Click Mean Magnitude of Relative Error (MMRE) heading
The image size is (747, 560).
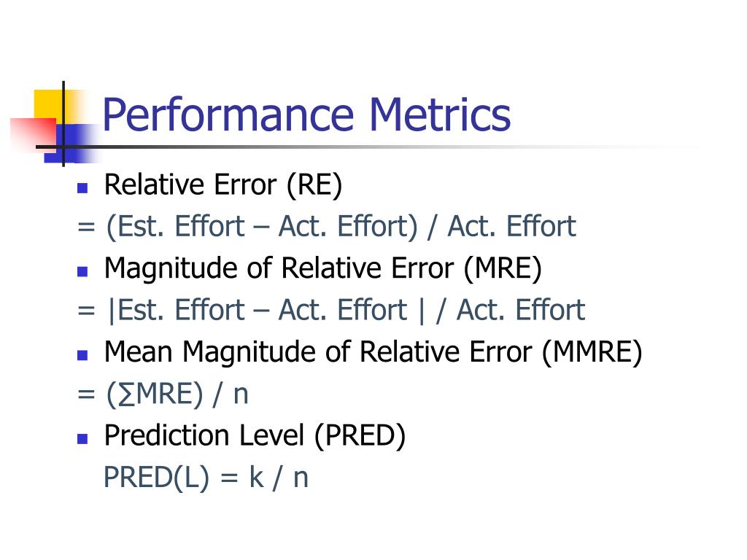click(373, 352)
